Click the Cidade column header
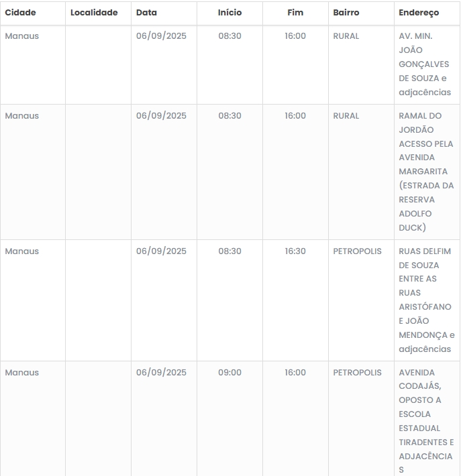Screen dimensions: 461x476 (21, 13)
